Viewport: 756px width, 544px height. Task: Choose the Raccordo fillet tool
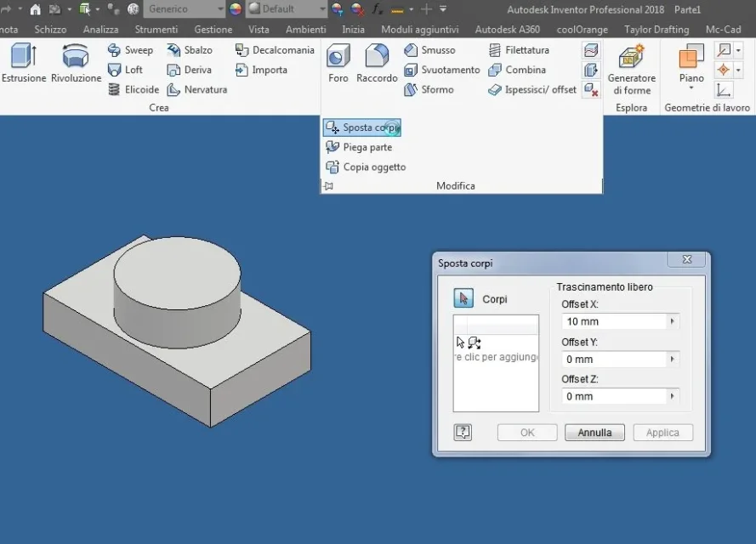pos(377,63)
